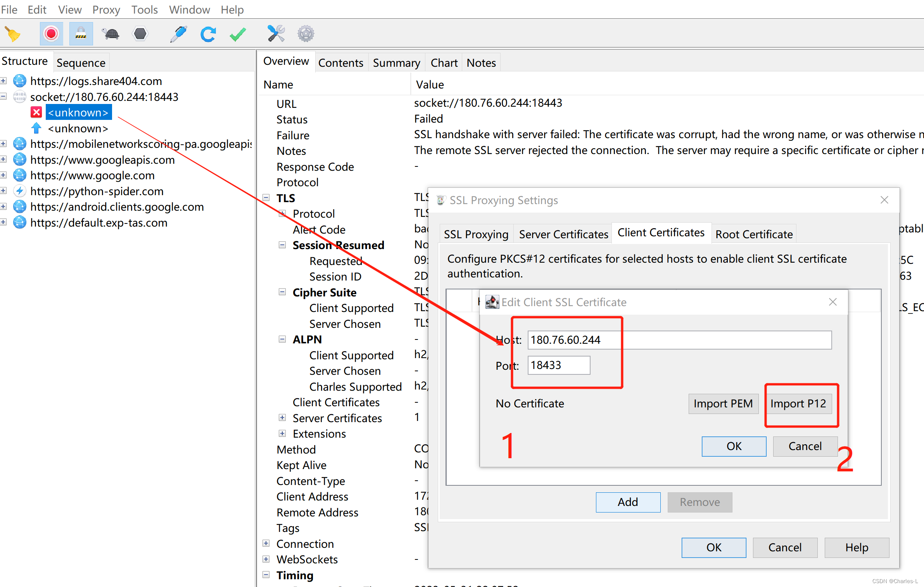This screenshot has width=924, height=587.
Task: Click OK in SSL Proxying Settings
Action: click(714, 548)
